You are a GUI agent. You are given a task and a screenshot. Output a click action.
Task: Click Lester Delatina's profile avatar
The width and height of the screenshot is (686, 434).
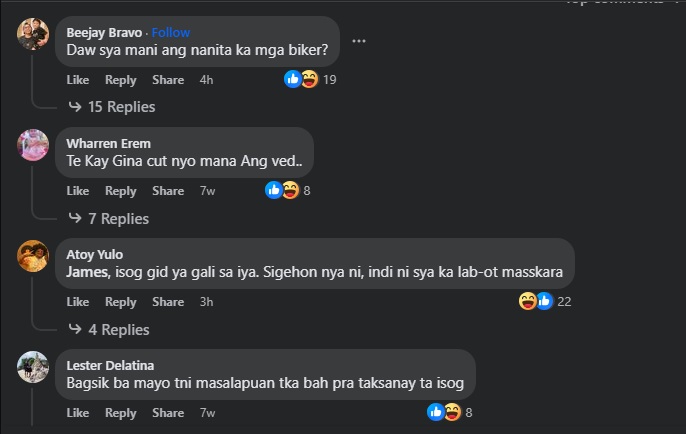pyautogui.click(x=33, y=367)
